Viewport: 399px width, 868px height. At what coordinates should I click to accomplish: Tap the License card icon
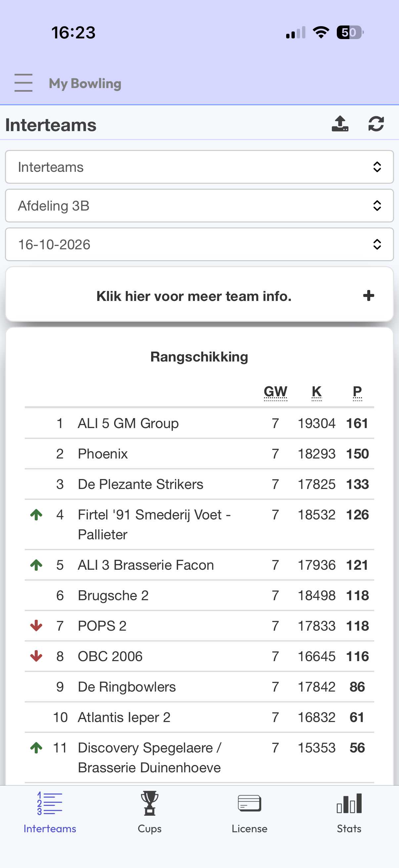coord(249,803)
